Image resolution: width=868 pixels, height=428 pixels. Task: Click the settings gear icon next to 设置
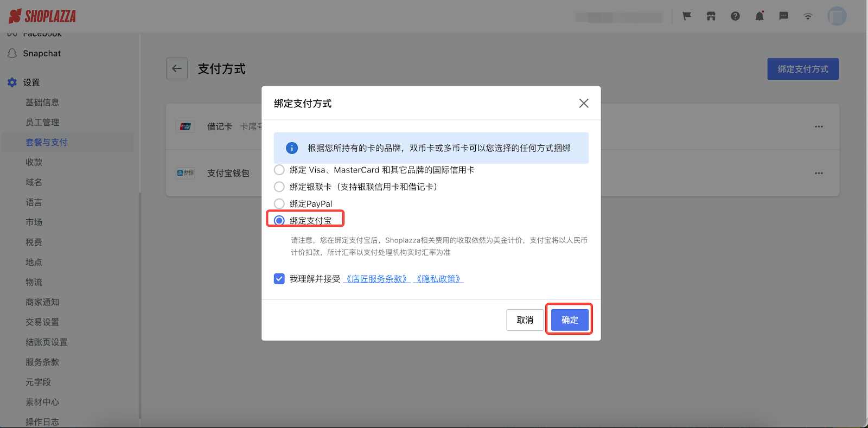tap(12, 82)
